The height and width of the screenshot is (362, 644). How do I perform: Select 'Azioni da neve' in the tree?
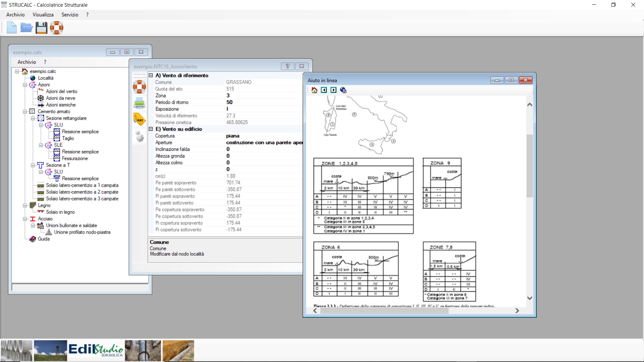[x=60, y=98]
